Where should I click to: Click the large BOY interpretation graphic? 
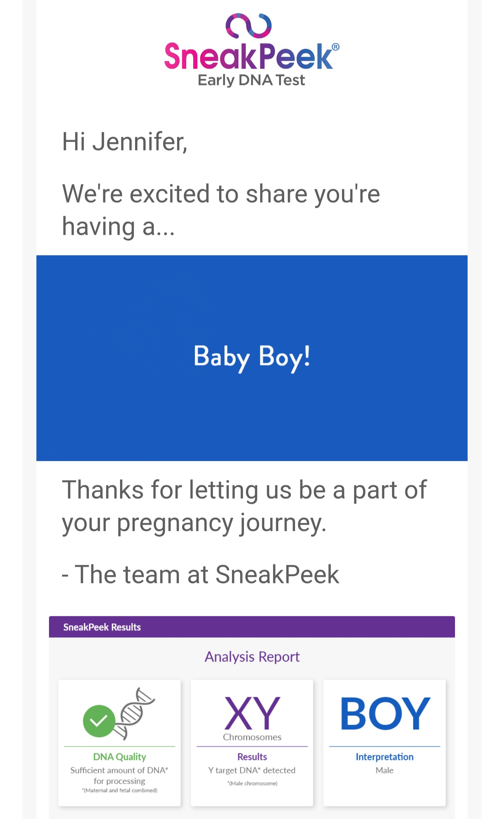(x=385, y=713)
